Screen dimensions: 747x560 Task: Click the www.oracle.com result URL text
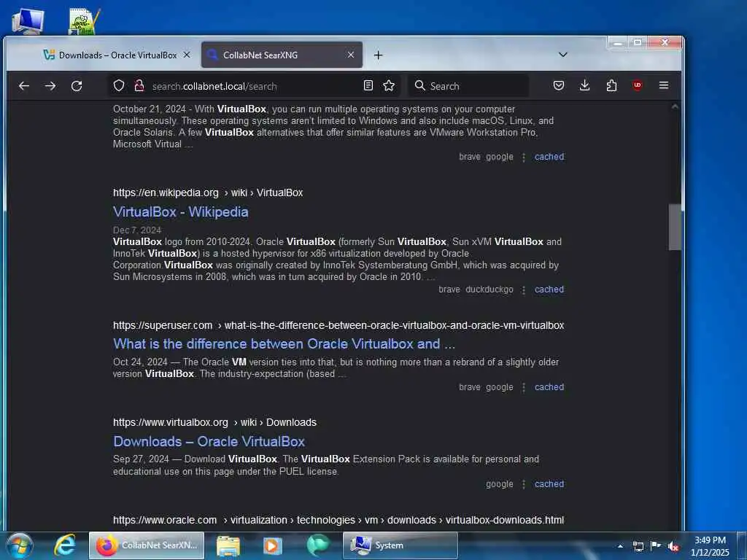338,520
